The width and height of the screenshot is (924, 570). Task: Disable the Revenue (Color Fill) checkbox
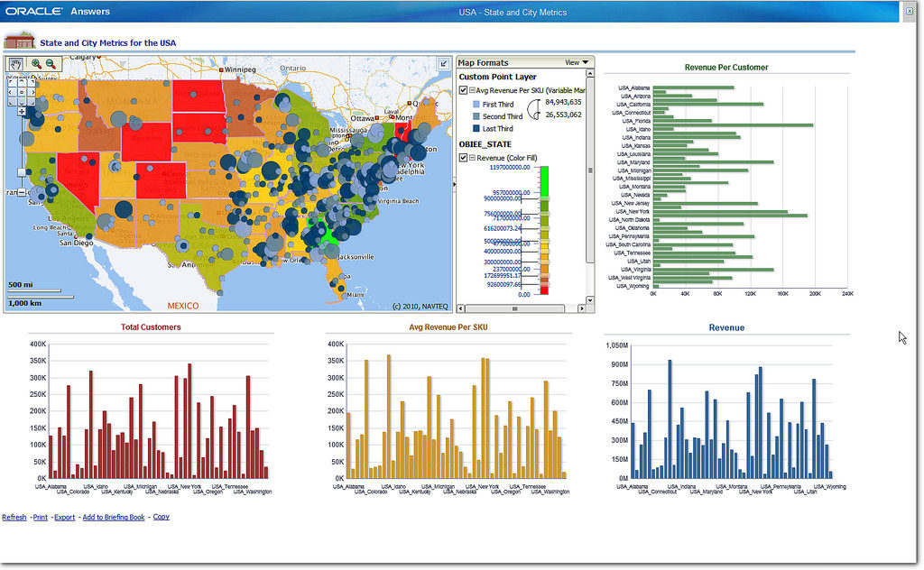[463, 158]
